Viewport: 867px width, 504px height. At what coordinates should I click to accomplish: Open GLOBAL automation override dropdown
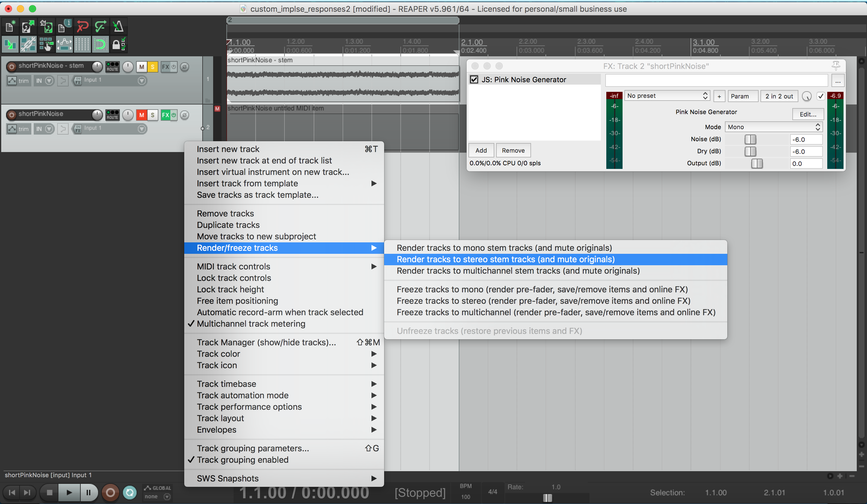(x=157, y=492)
